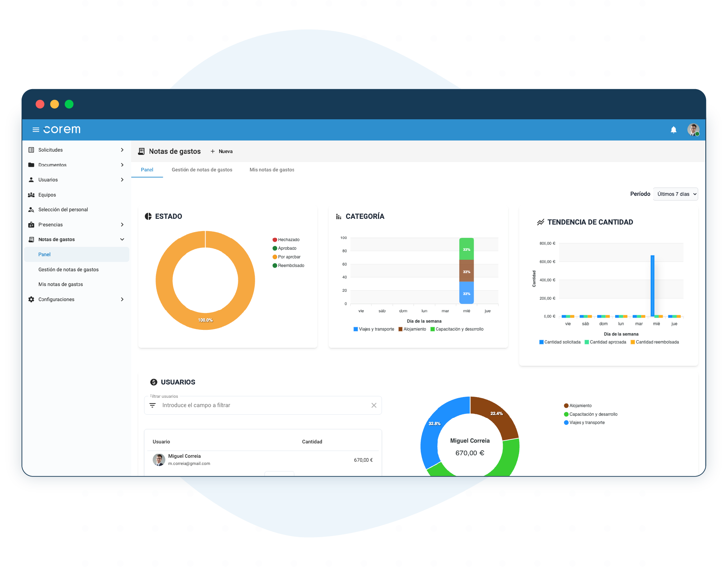
Task: Expand the Usuarios sidebar chevron
Action: (122, 180)
